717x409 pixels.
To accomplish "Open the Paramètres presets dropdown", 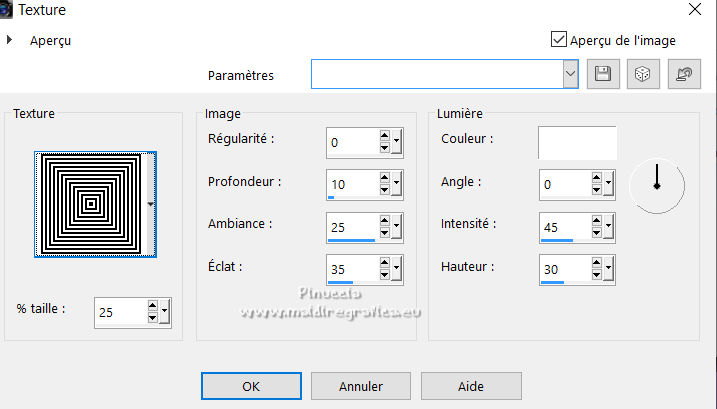I will pyautogui.click(x=571, y=74).
